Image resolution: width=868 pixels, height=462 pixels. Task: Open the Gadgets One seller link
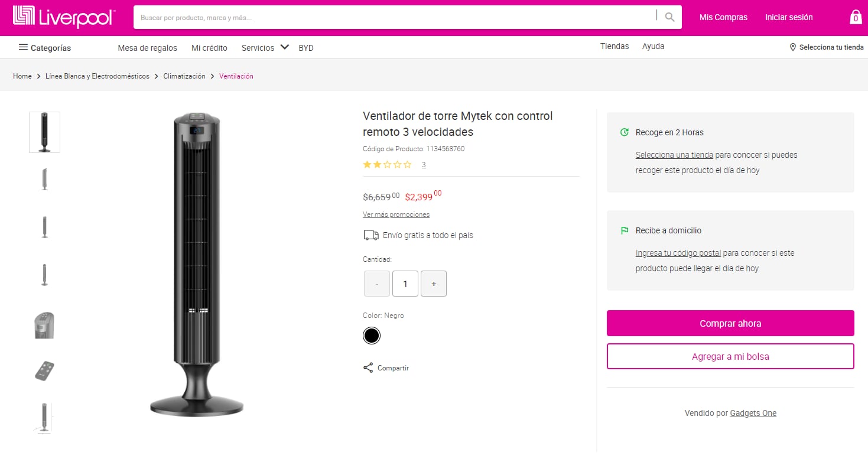pyautogui.click(x=753, y=413)
